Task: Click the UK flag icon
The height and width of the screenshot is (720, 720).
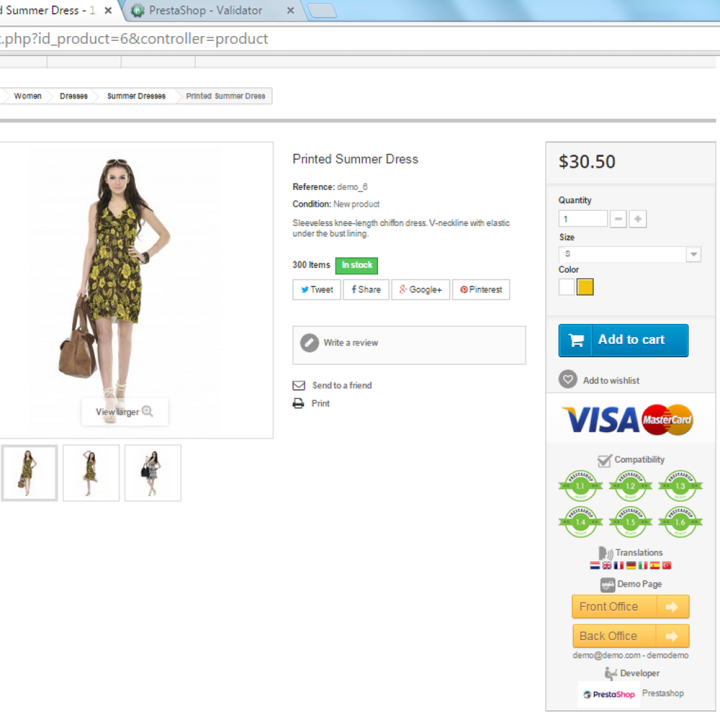Action: point(607,566)
